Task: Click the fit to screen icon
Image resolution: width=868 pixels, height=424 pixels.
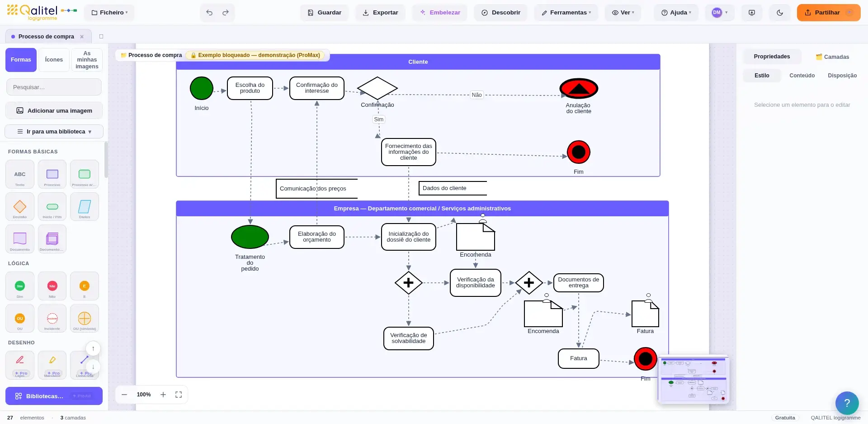Action: click(x=179, y=395)
